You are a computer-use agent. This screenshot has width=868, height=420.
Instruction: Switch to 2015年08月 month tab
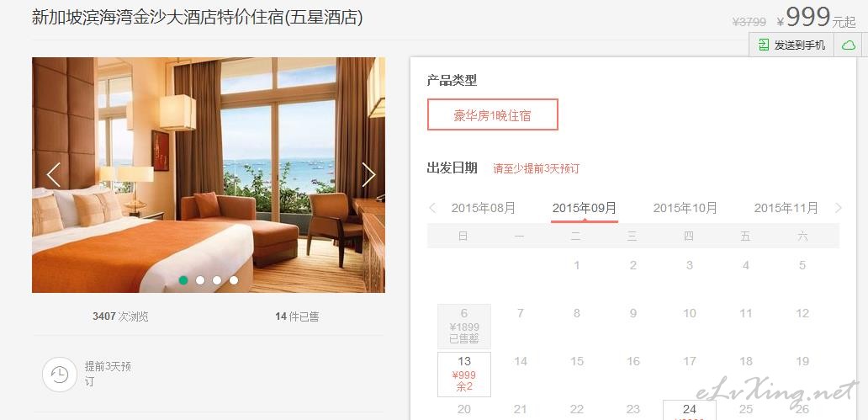click(484, 209)
